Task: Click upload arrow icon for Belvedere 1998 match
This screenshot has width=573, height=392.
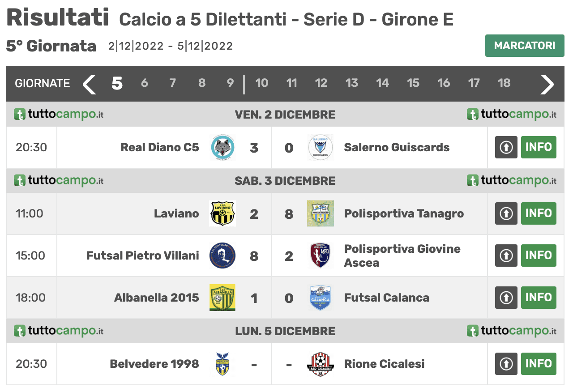Action: [x=506, y=364]
